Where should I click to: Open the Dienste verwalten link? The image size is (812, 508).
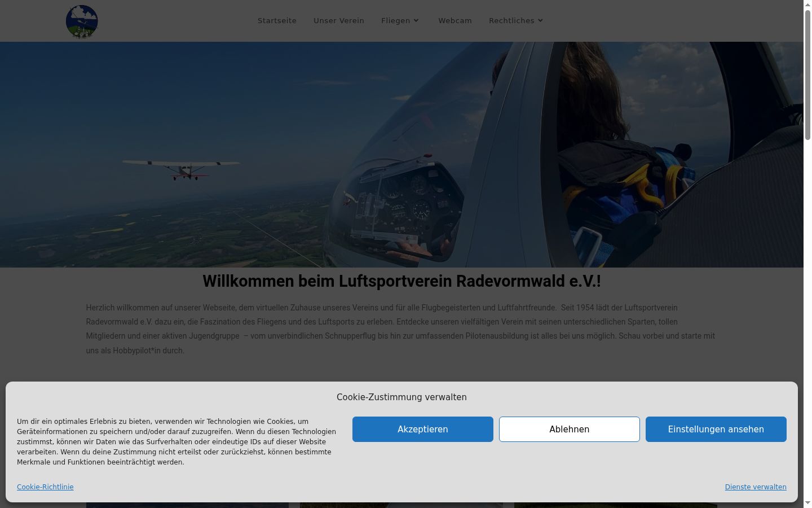[x=756, y=487]
